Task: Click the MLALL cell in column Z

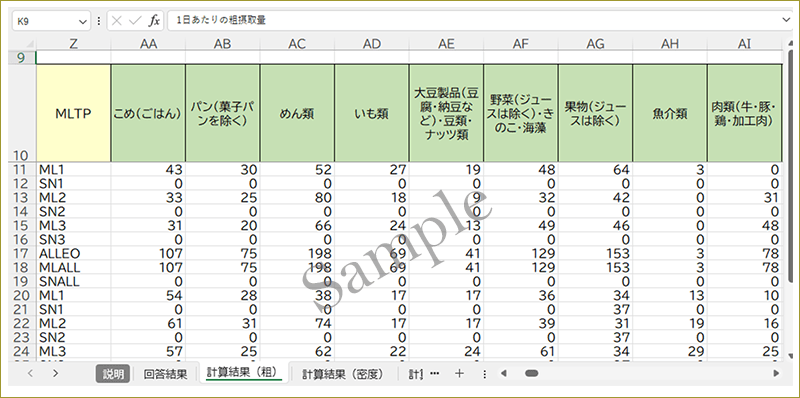Action: click(x=73, y=267)
